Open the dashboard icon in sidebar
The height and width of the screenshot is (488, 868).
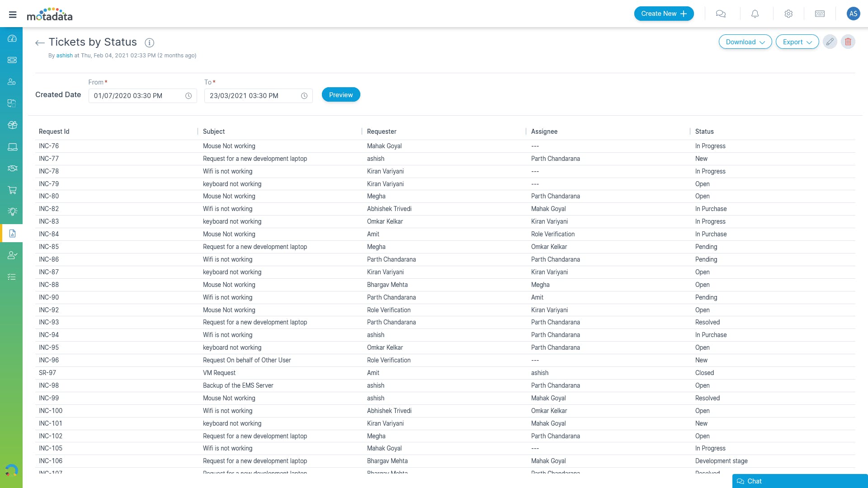[12, 38]
